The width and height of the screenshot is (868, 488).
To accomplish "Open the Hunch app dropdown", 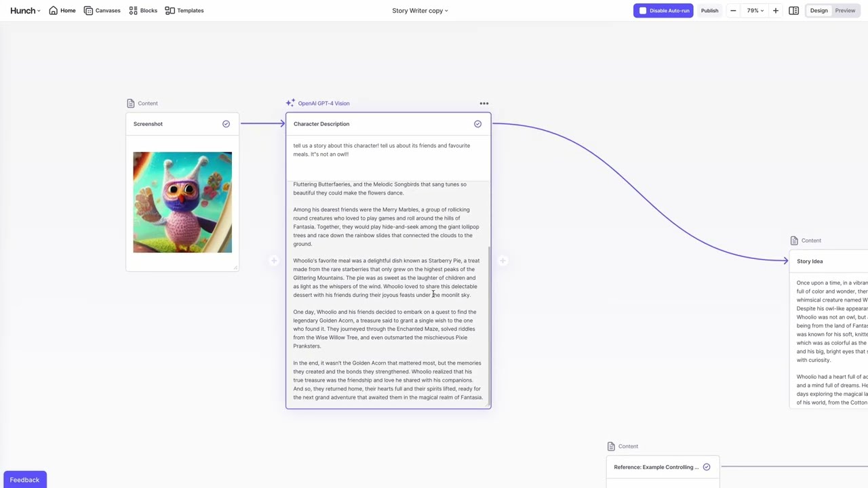I will pyautogui.click(x=25, y=10).
